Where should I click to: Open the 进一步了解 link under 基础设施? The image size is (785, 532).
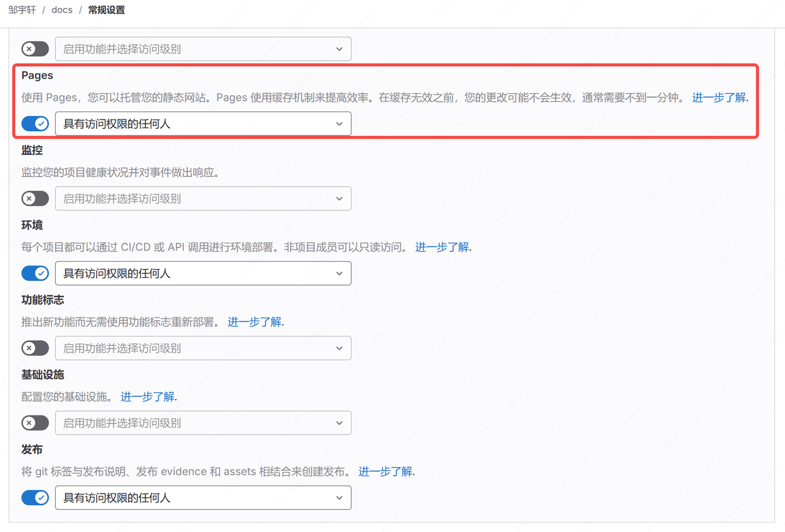[147, 397]
